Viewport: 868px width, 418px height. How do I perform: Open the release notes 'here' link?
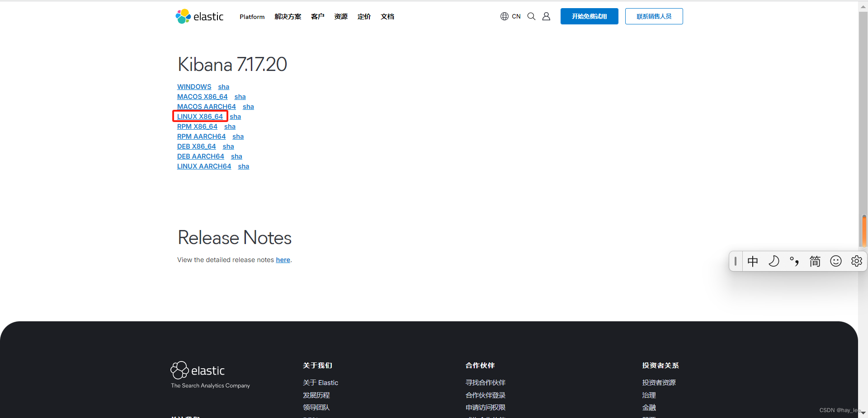pos(283,260)
